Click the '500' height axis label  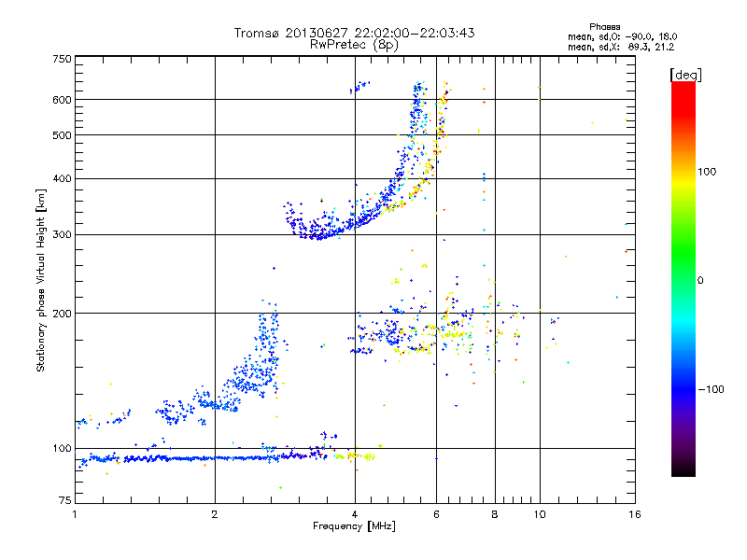(x=63, y=135)
